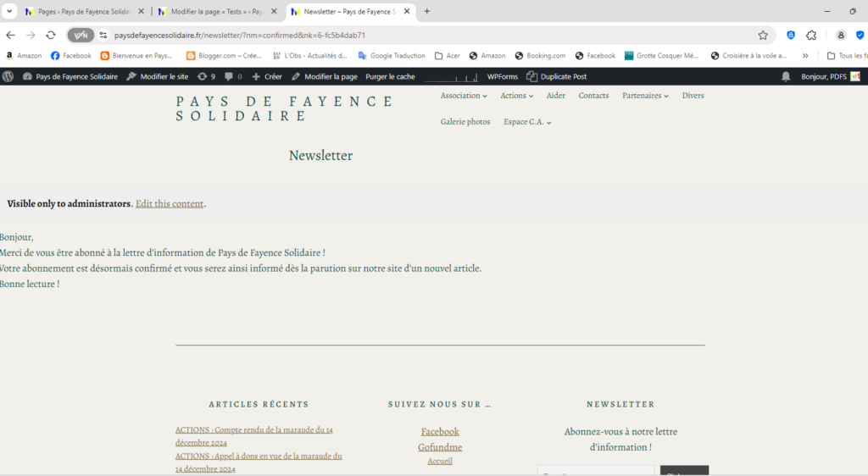Open the Gofundme link in footer
Viewport: 868px width, 476px height.
pos(440,447)
